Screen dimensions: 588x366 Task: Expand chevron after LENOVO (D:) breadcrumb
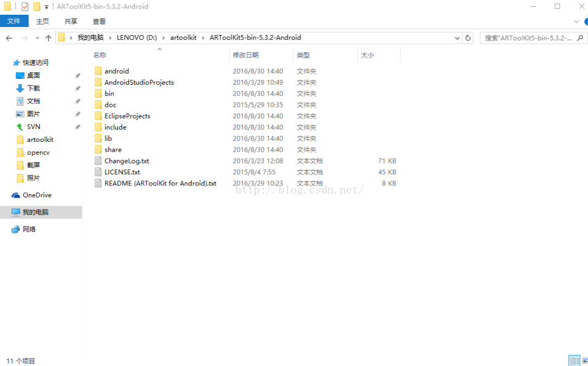163,38
